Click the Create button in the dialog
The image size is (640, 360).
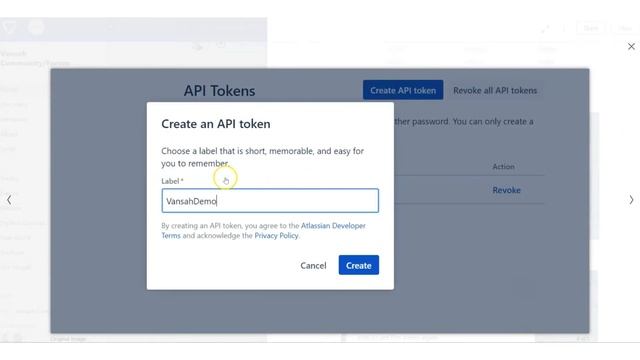pyautogui.click(x=358, y=265)
